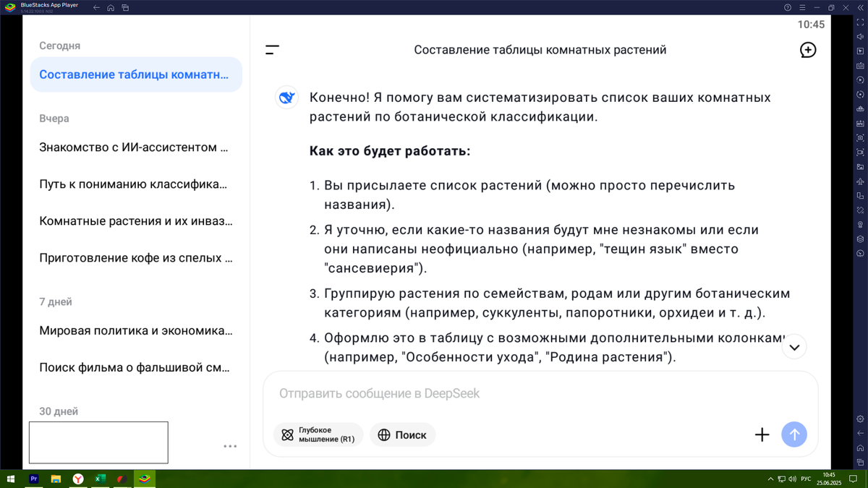This screenshot has width=868, height=488.
Task: Click the BlueStacks title bar home icon
Action: click(111, 7)
